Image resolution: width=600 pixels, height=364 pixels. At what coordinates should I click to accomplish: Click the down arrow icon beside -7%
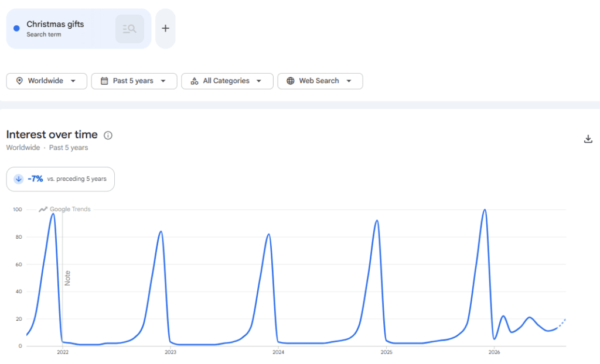tap(18, 179)
